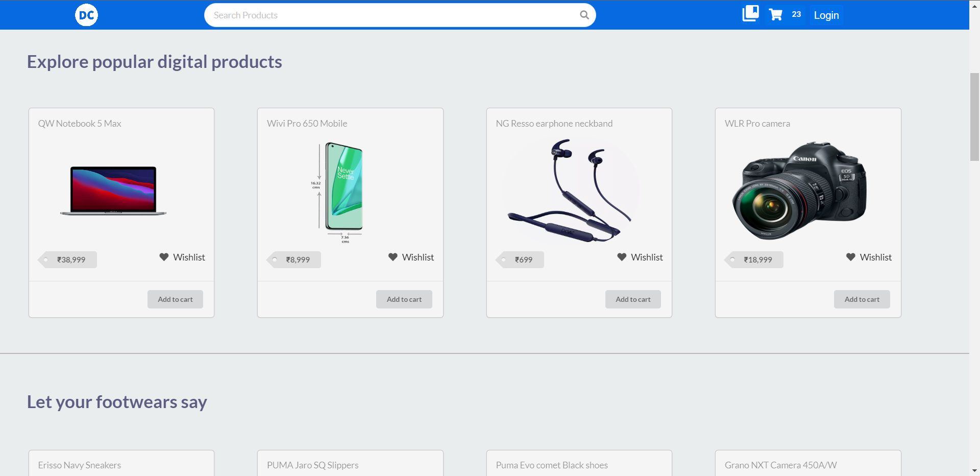Add QW Notebook 5 Max to cart
The width and height of the screenshot is (980, 476).
tap(175, 299)
